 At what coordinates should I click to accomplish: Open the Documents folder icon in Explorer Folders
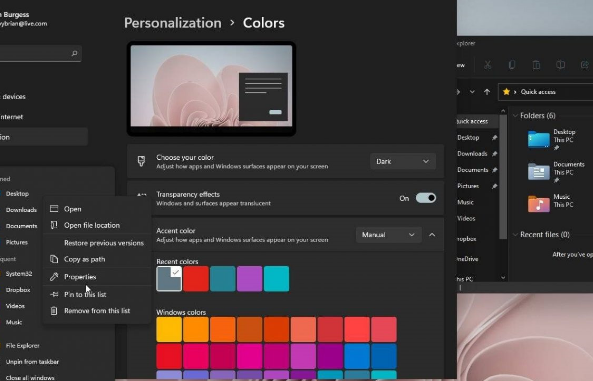pos(539,172)
